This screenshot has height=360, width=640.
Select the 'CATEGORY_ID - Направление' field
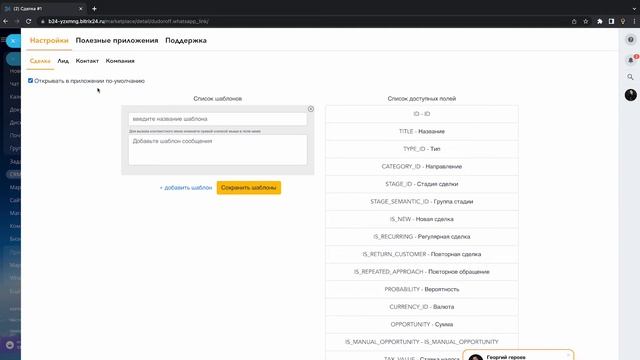(x=422, y=167)
